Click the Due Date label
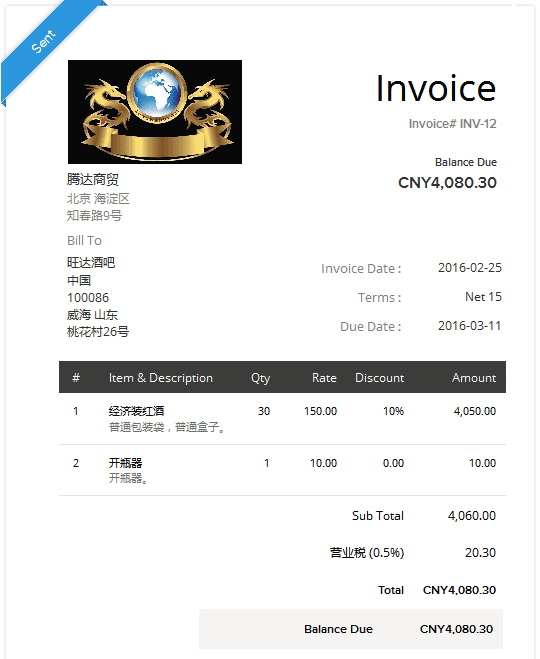This screenshot has width=540, height=659. [x=370, y=327]
